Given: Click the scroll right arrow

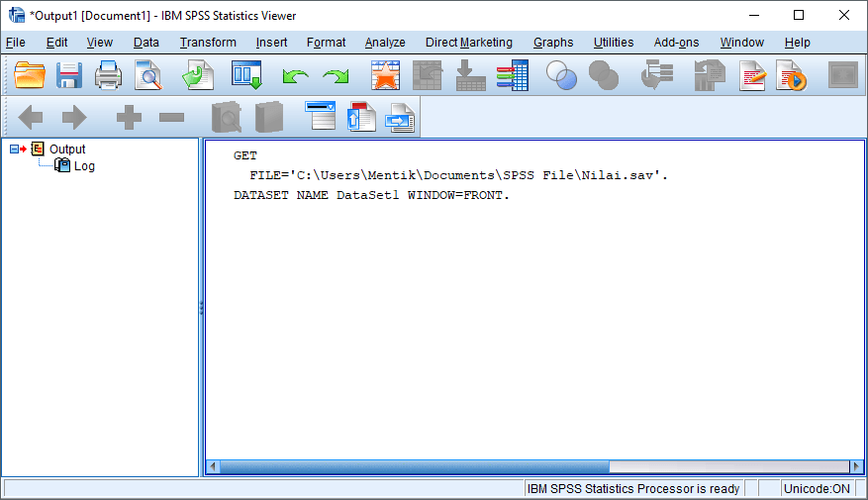Looking at the screenshot, I should point(856,466).
